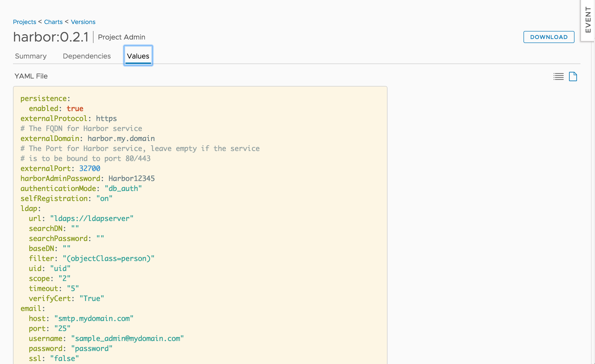This screenshot has height=364, width=595.
Task: Click the Values tab
Action: [x=138, y=56]
